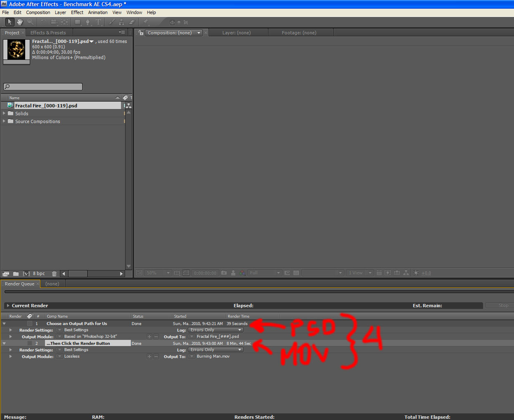Image resolution: width=514 pixels, height=420 pixels.
Task: Select the Pan Behind tool
Action: pos(64,22)
